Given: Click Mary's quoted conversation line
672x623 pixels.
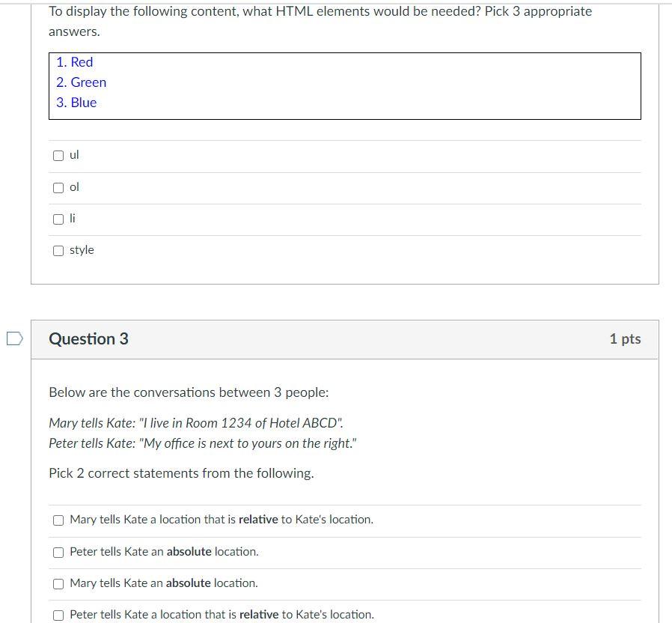Looking at the screenshot, I should coord(195,422).
